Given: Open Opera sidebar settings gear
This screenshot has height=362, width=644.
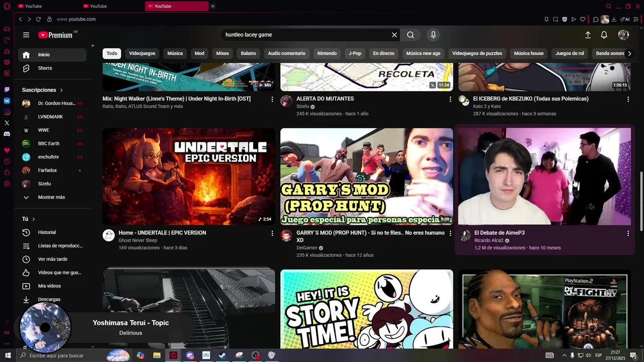Looking at the screenshot, I should [7, 184].
